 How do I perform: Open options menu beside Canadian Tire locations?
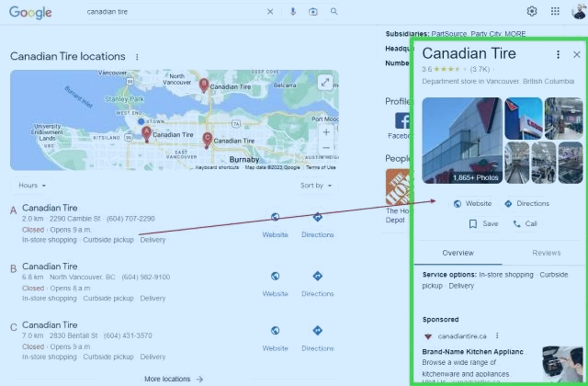click(x=137, y=57)
